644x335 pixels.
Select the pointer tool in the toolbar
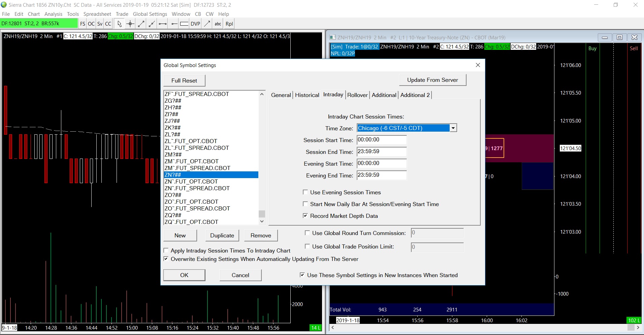point(119,24)
